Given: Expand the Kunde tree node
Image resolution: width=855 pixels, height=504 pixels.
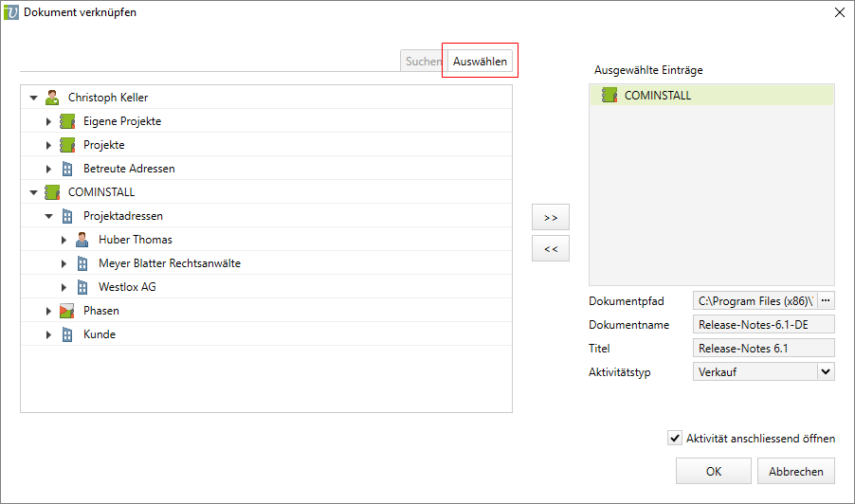Looking at the screenshot, I should (x=49, y=334).
